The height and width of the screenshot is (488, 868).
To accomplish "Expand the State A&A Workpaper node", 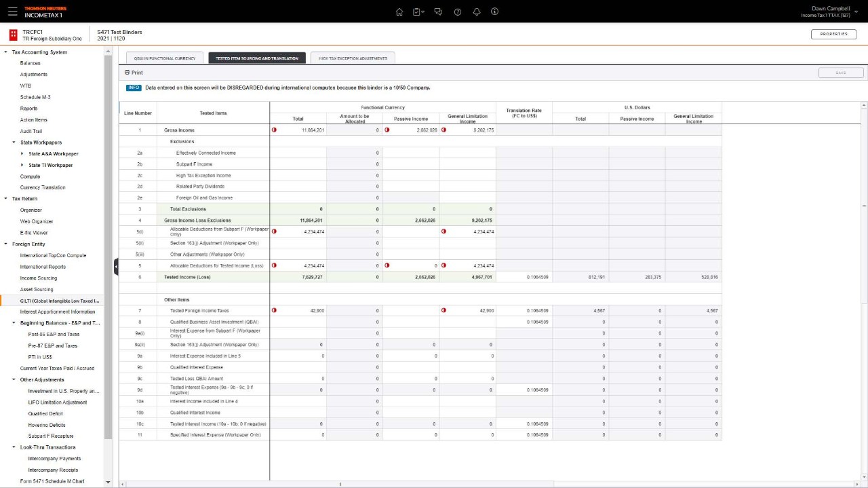I will [22, 154].
